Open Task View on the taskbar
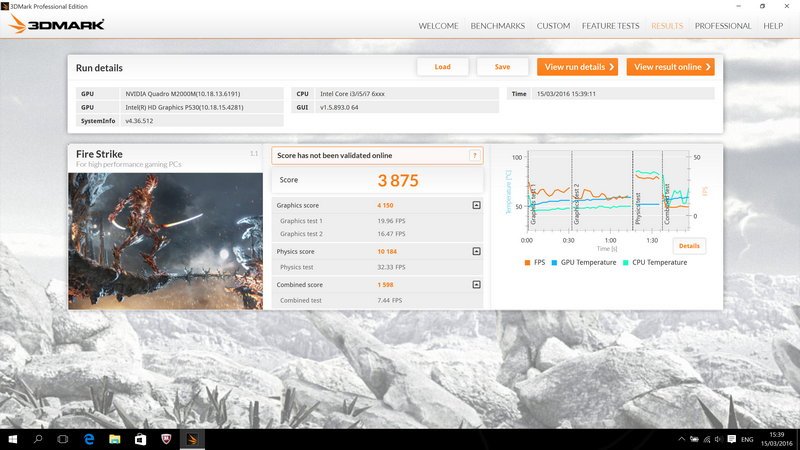This screenshot has width=800, height=450. pyautogui.click(x=62, y=439)
